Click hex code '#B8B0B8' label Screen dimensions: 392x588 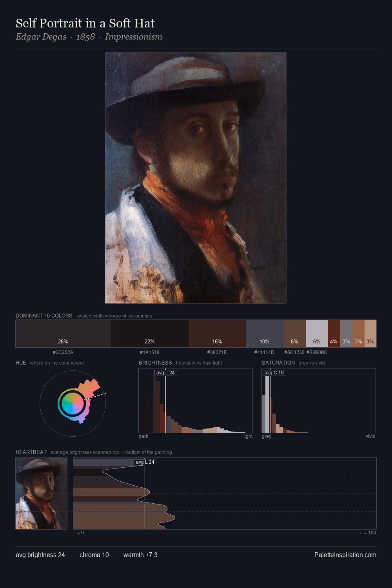coord(317,352)
